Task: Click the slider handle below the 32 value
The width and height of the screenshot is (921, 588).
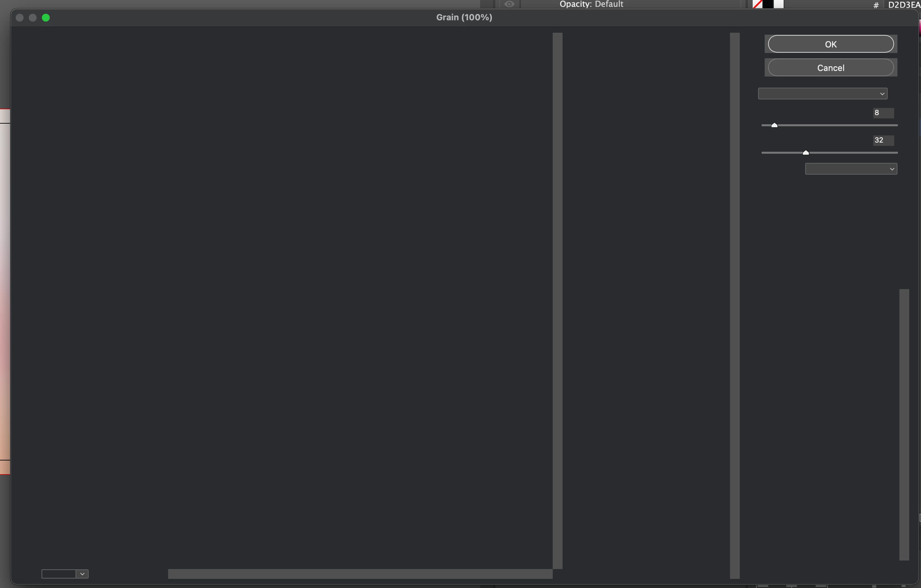Action: (x=806, y=153)
